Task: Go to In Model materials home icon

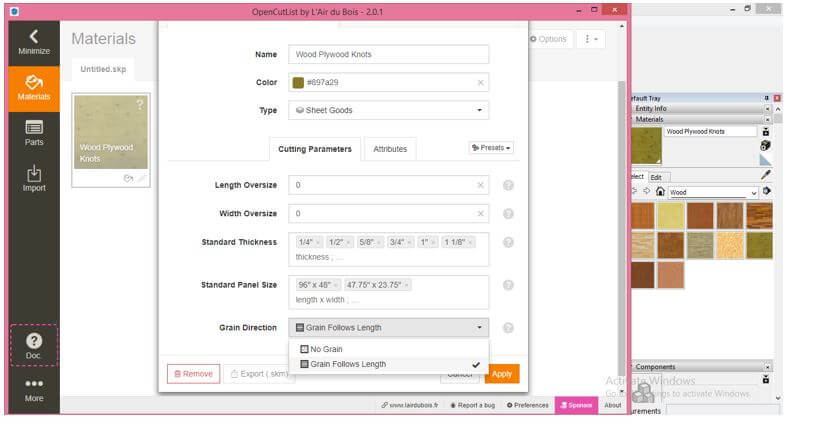Action: pos(660,192)
